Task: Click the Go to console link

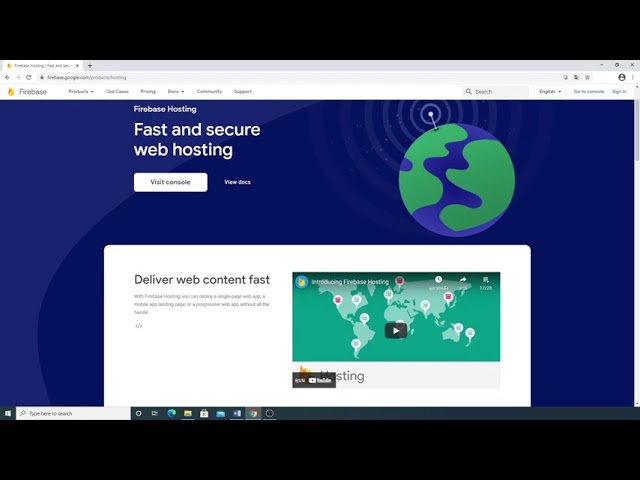Action: 589,91
